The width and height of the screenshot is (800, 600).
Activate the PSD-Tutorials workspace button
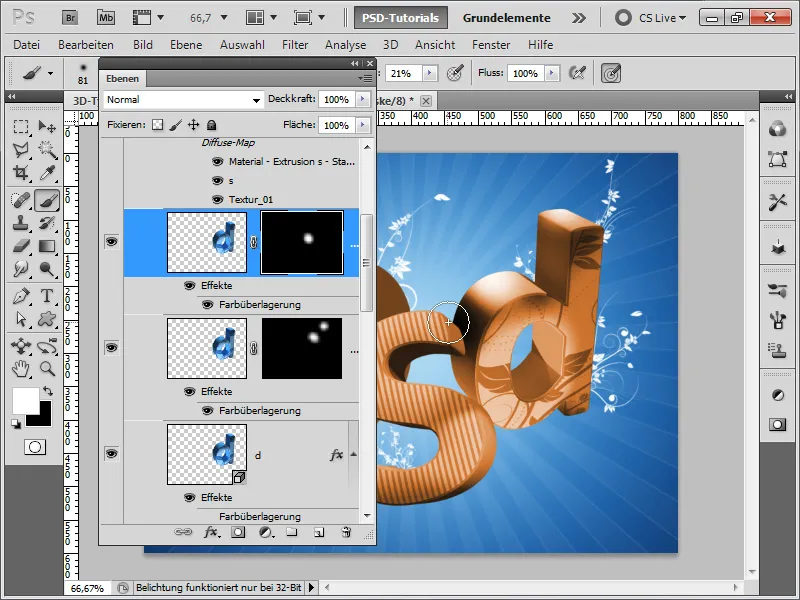pyautogui.click(x=401, y=18)
